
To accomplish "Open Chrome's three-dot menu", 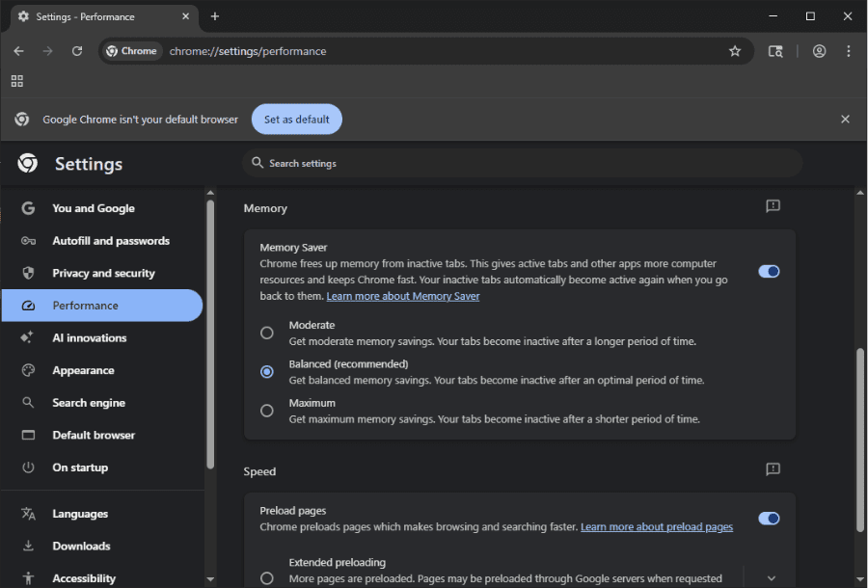I will (848, 51).
